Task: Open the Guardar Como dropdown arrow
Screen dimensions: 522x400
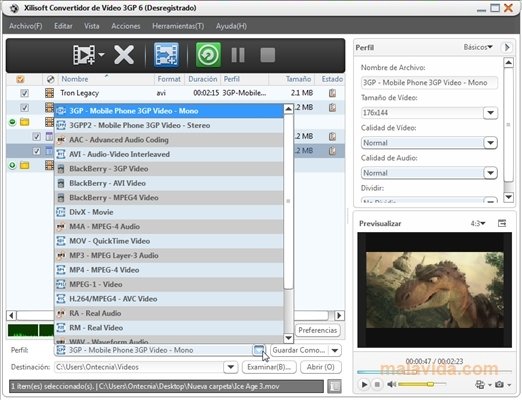Action: [x=335, y=350]
